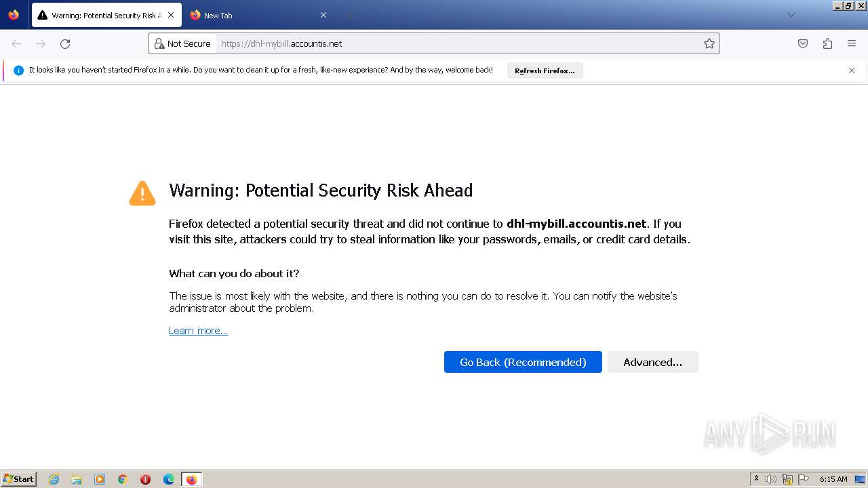
Task: Click Go Back (Recommended) button
Action: pyautogui.click(x=523, y=362)
